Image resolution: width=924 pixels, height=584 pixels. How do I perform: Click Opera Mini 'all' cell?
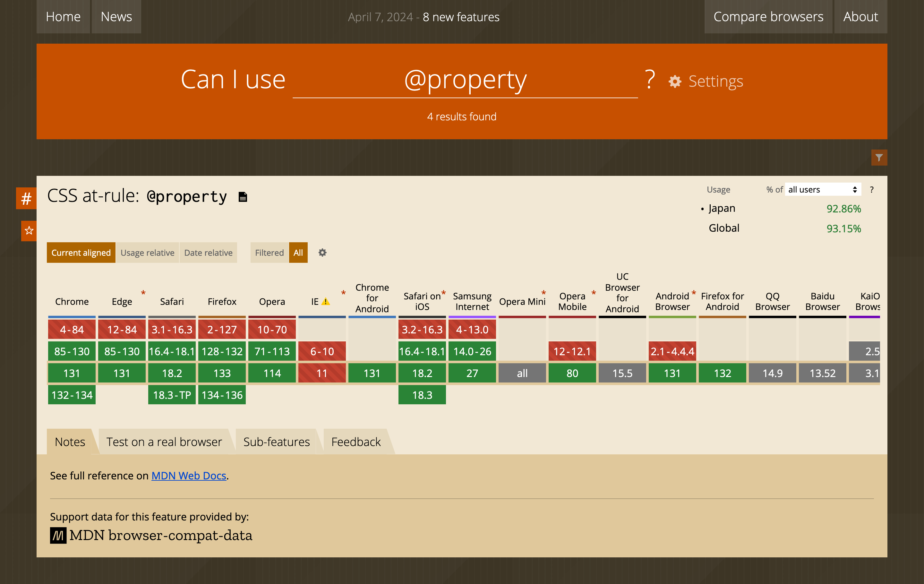[x=522, y=373]
